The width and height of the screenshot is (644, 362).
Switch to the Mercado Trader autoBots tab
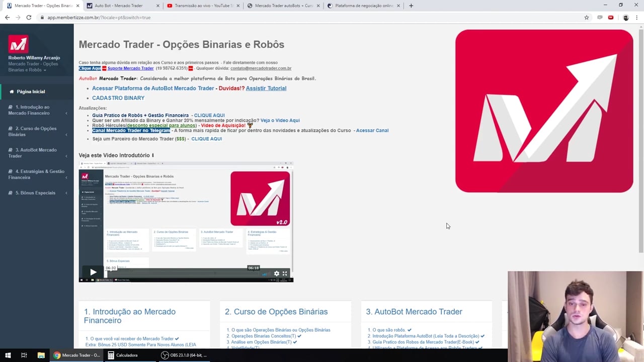pyautogui.click(x=283, y=6)
